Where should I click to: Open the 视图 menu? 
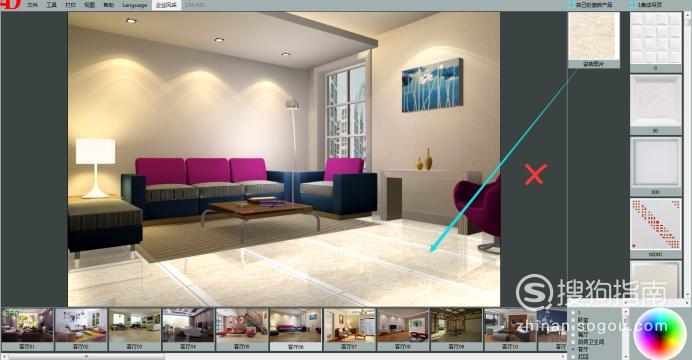pos(90,5)
